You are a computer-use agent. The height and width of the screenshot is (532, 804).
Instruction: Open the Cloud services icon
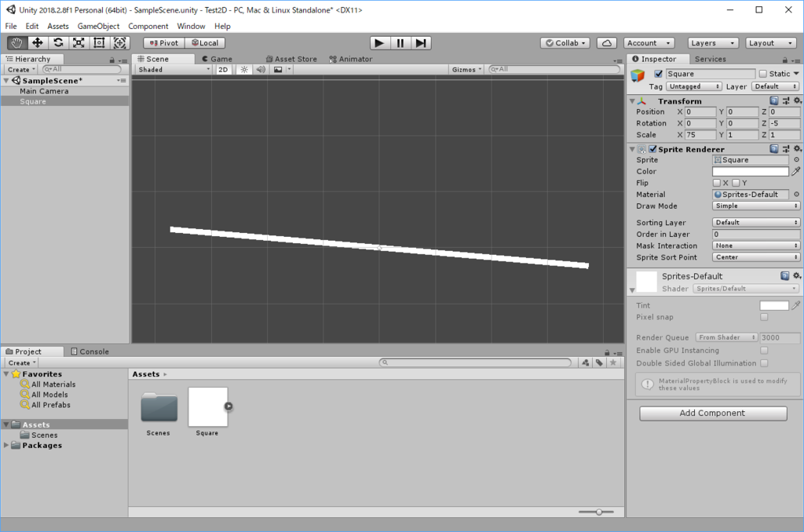click(x=607, y=43)
